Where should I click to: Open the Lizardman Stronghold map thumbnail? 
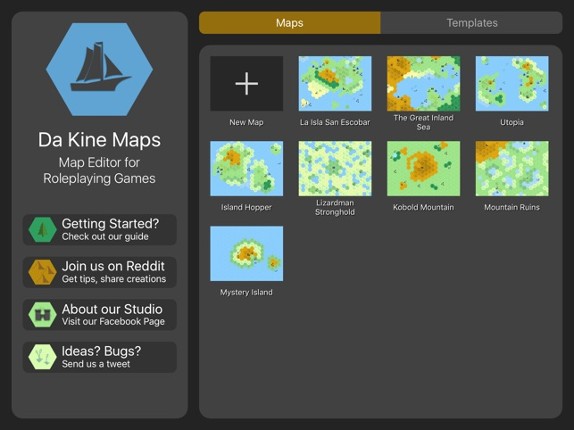[335, 168]
